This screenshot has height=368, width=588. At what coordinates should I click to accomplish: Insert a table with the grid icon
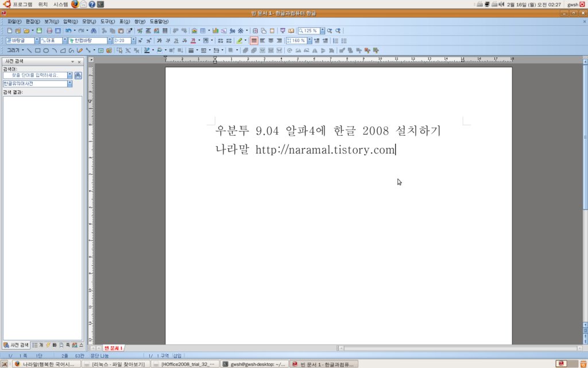[203, 31]
